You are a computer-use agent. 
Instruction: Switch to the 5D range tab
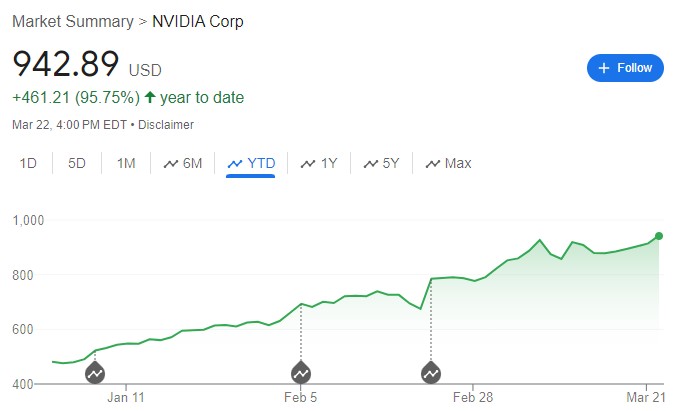click(77, 163)
